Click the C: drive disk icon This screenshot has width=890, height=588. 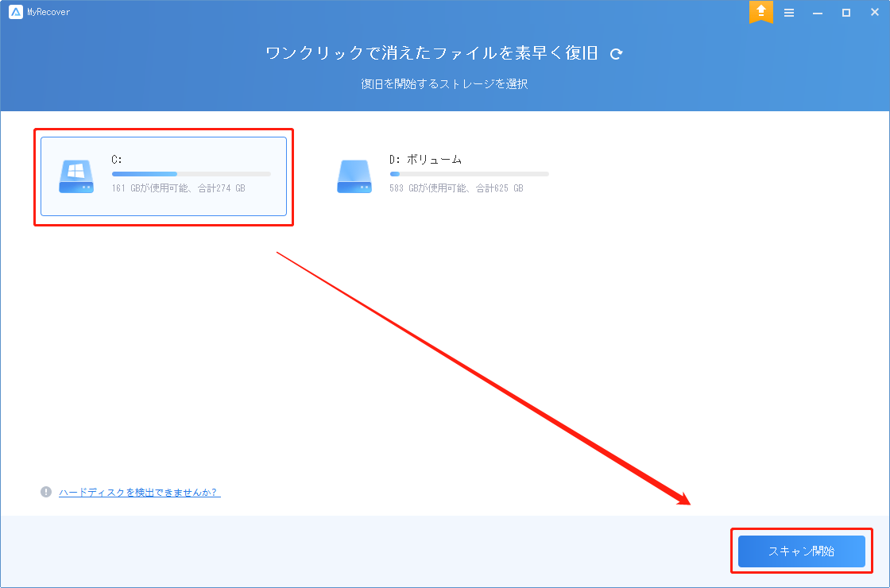(x=75, y=176)
